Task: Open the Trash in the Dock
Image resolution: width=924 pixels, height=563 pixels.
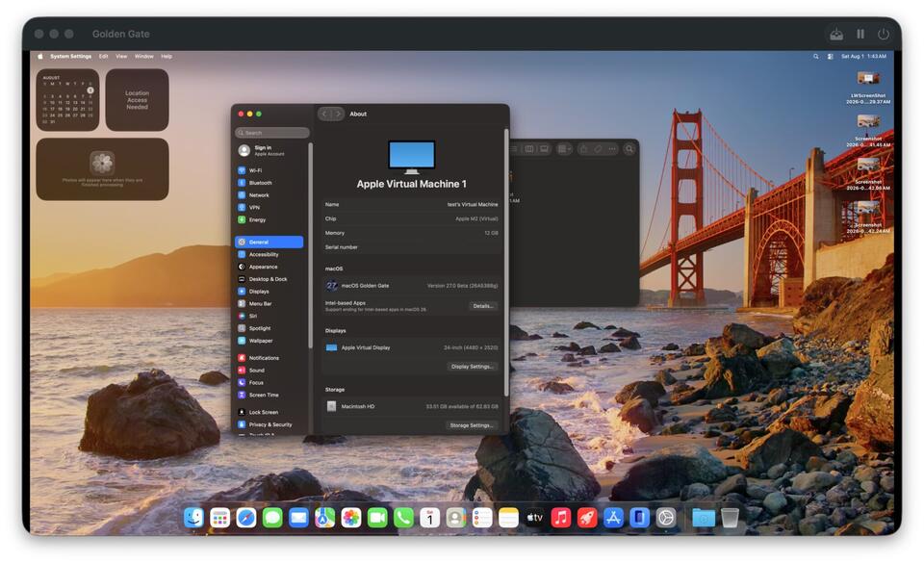Action: [x=730, y=518]
